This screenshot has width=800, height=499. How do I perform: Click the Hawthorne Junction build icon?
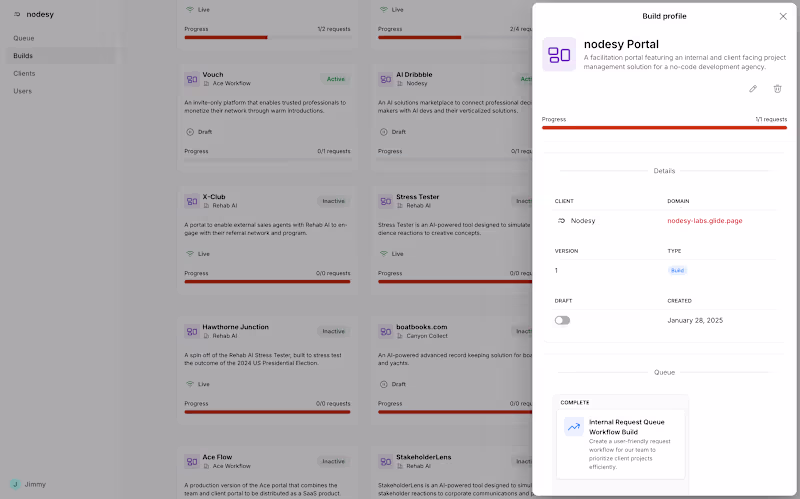coord(192,332)
